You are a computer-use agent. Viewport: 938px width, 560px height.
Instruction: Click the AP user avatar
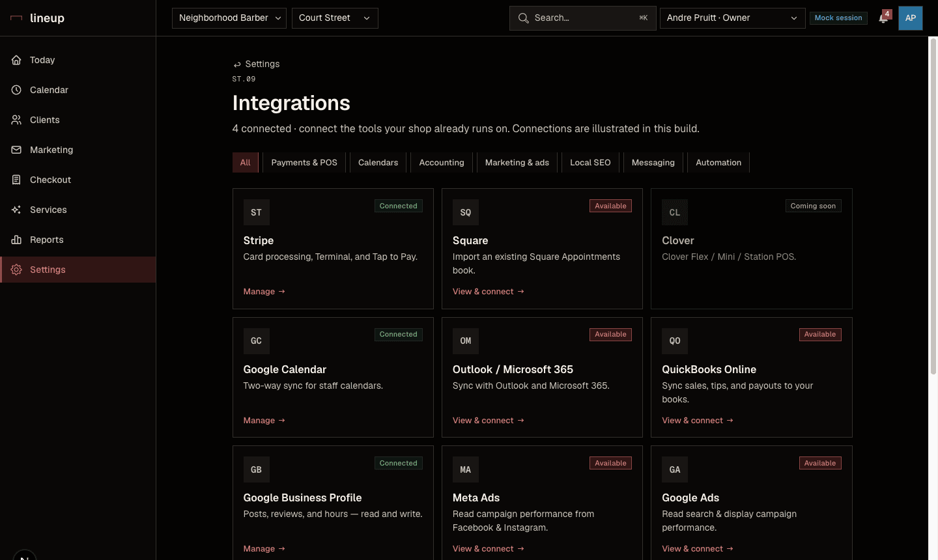coord(911,18)
